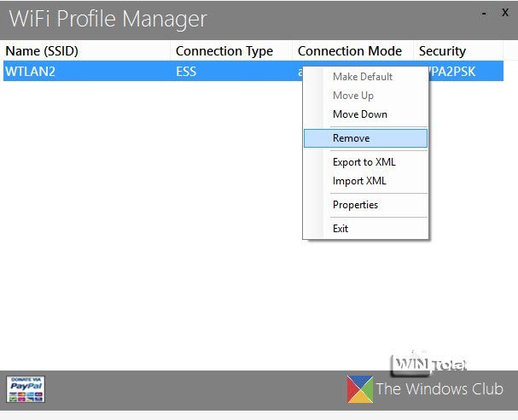
Task: Remove the selected WiFi profile
Action: coord(351,138)
